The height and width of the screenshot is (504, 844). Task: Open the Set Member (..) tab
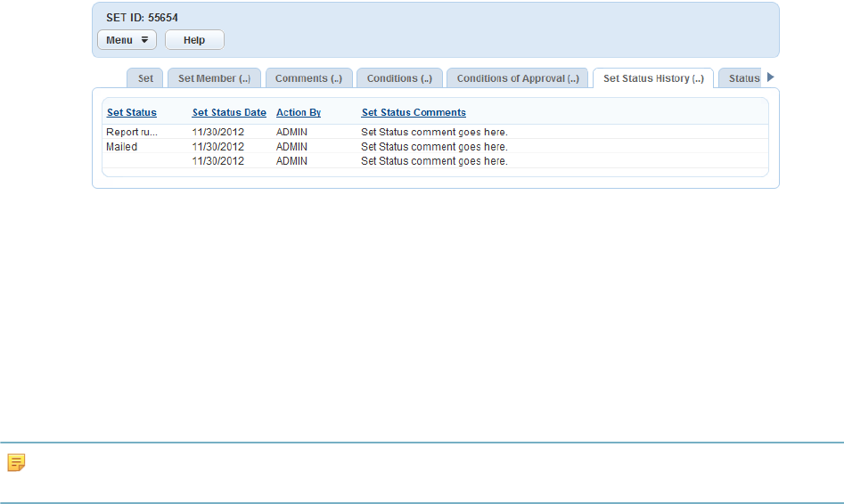click(x=214, y=78)
